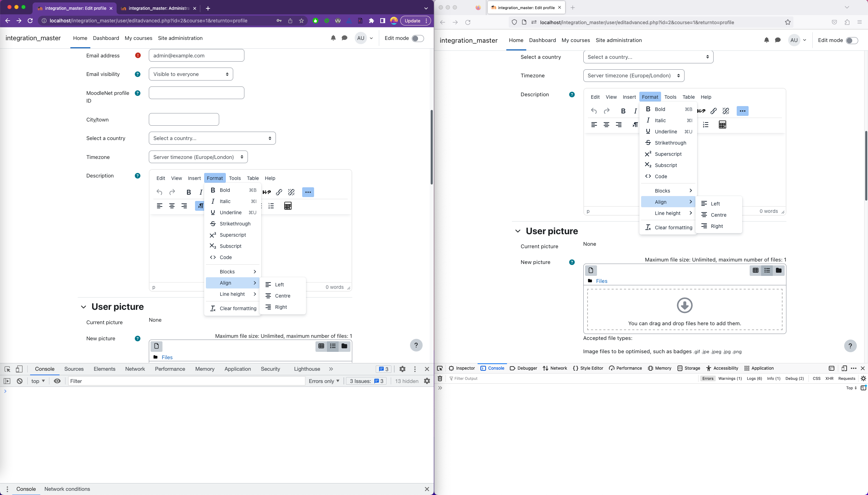Image resolution: width=868 pixels, height=495 pixels.
Task: Click notification bell in Chrome Moodle header
Action: point(333,38)
